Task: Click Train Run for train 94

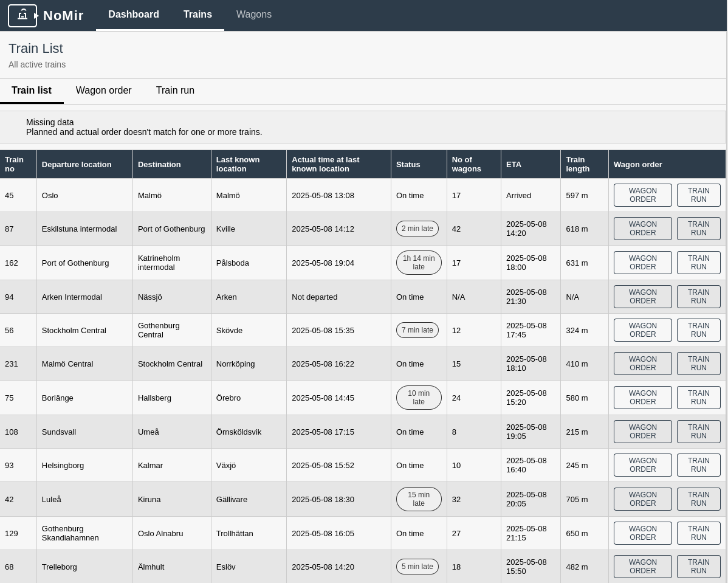Action: 699,297
